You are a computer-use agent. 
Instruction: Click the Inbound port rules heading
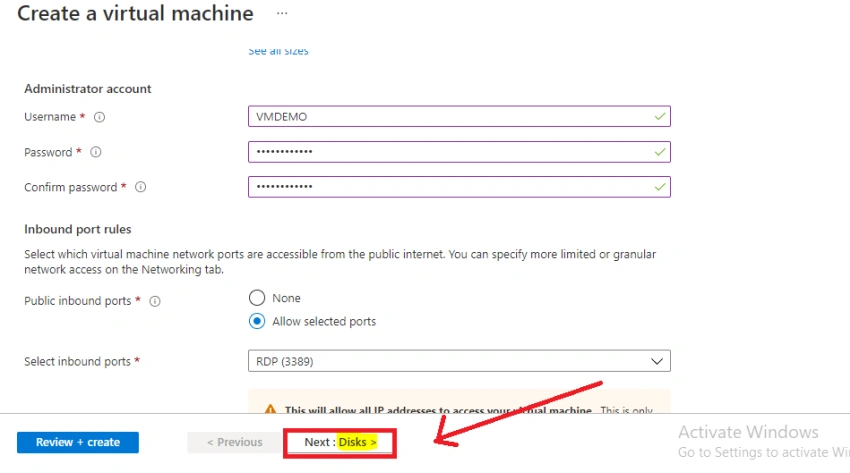point(78,229)
